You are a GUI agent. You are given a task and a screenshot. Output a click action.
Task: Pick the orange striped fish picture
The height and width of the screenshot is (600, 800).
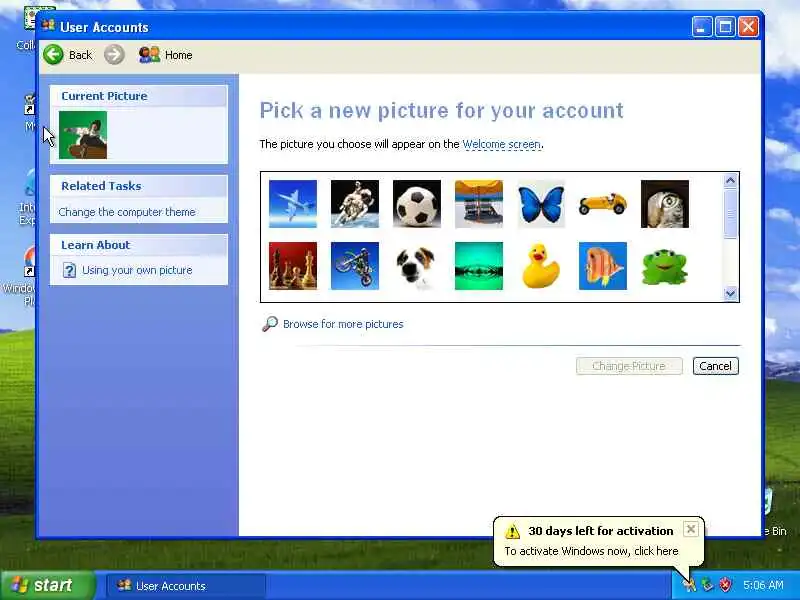click(x=603, y=266)
